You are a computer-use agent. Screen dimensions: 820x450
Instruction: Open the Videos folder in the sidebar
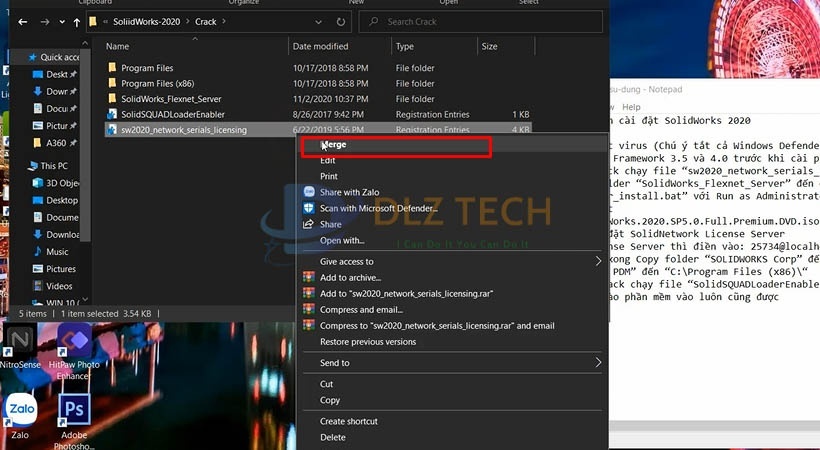(x=52, y=286)
